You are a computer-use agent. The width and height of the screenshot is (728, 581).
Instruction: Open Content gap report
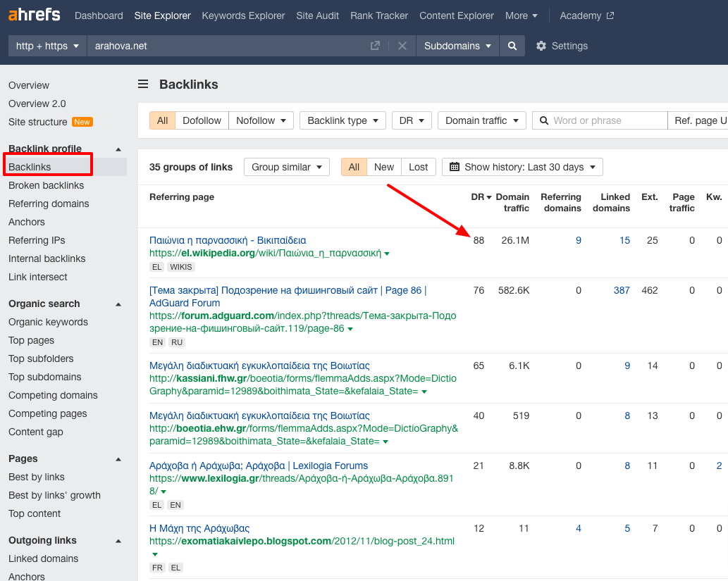point(36,432)
